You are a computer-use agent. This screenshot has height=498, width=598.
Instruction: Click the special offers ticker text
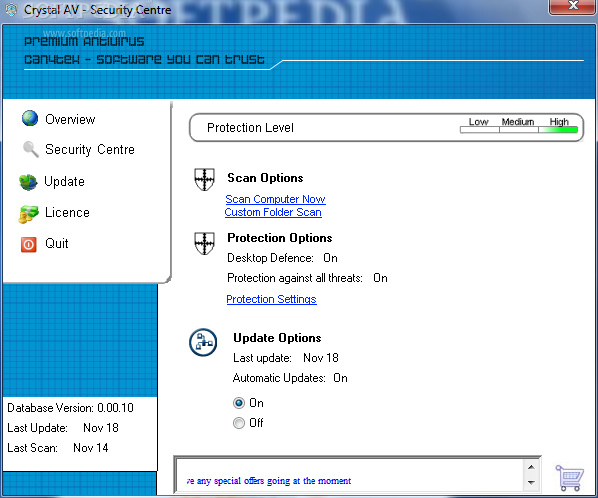(269, 481)
